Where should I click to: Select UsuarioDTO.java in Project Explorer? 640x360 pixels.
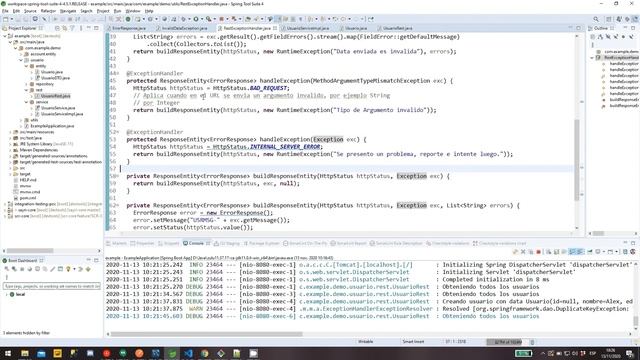55,78
